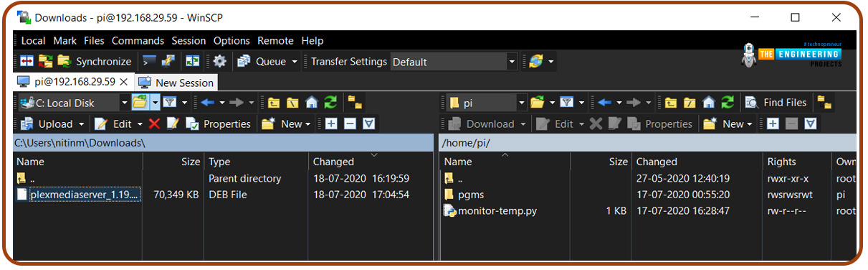Click the open directory icon in local panel
The image size is (868, 270).
[x=140, y=103]
